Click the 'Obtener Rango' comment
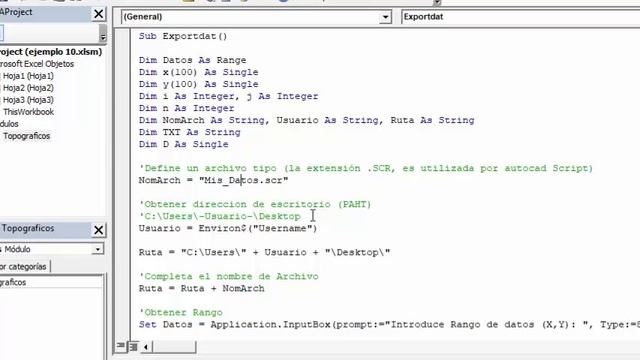This screenshot has width=640, height=360. pyautogui.click(x=180, y=312)
